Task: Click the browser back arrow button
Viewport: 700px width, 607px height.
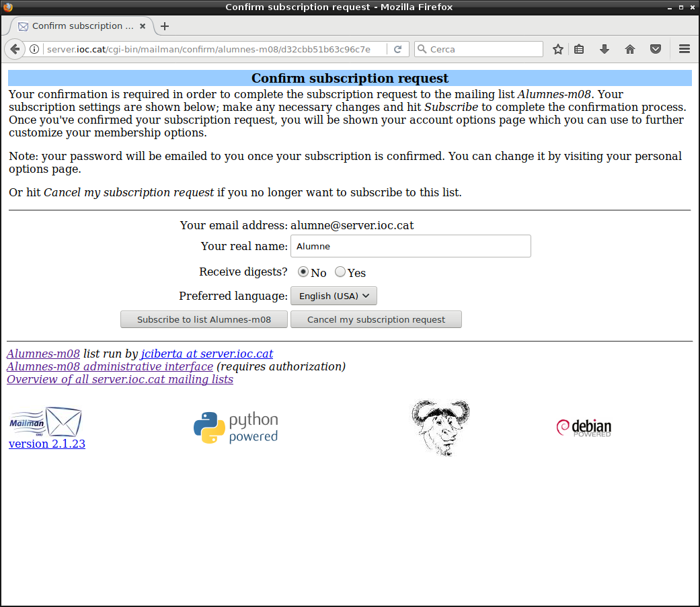Action: [15, 49]
